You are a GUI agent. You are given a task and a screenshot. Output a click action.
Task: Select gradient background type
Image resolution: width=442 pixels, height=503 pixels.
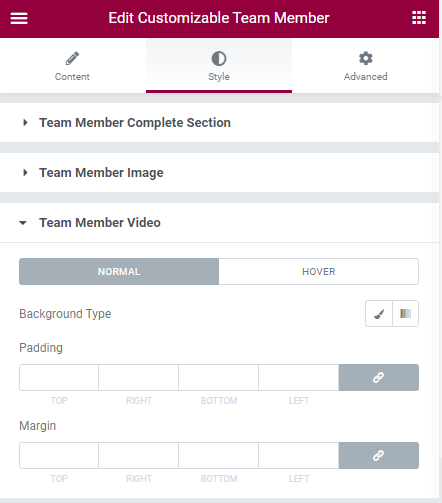coord(406,314)
